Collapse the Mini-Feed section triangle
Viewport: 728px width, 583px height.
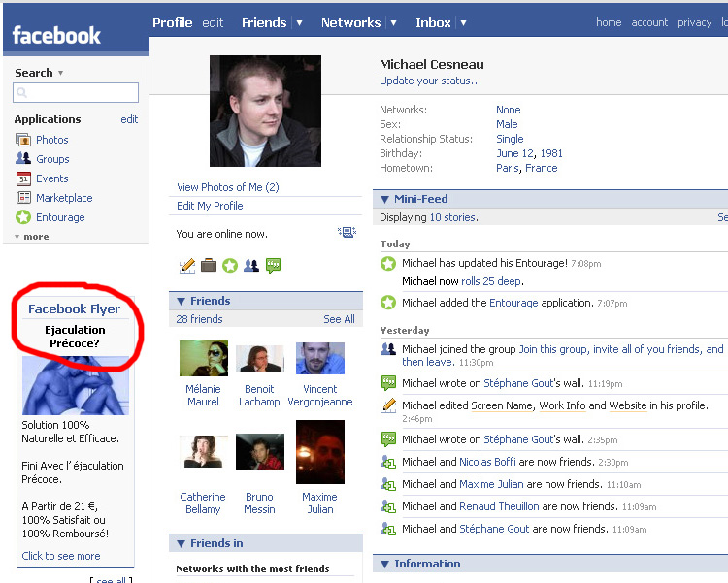384,200
